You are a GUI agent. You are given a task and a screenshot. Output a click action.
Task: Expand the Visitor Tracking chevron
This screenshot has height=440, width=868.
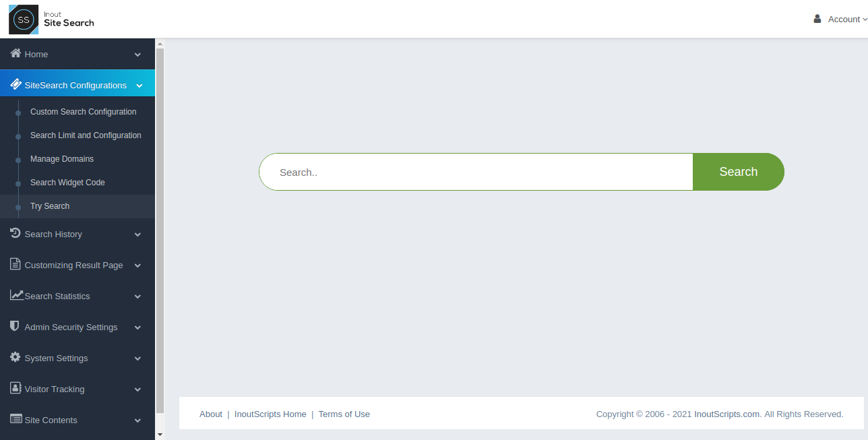137,389
